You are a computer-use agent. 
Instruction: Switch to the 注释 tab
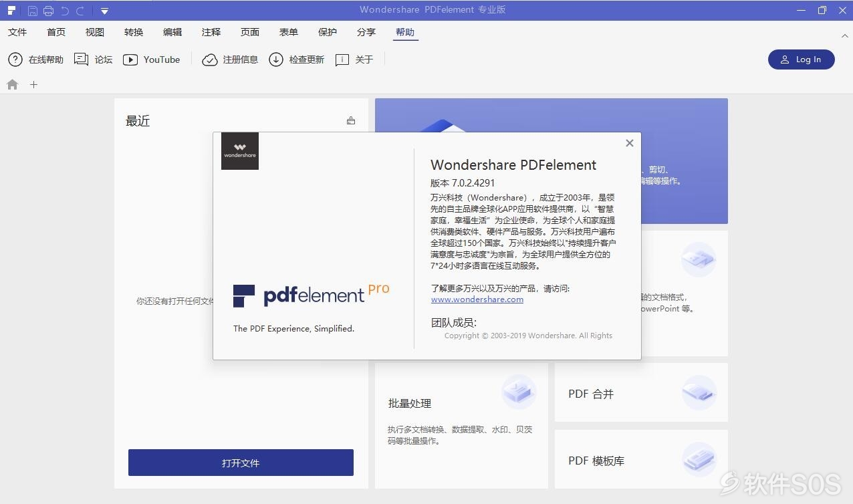tap(211, 32)
